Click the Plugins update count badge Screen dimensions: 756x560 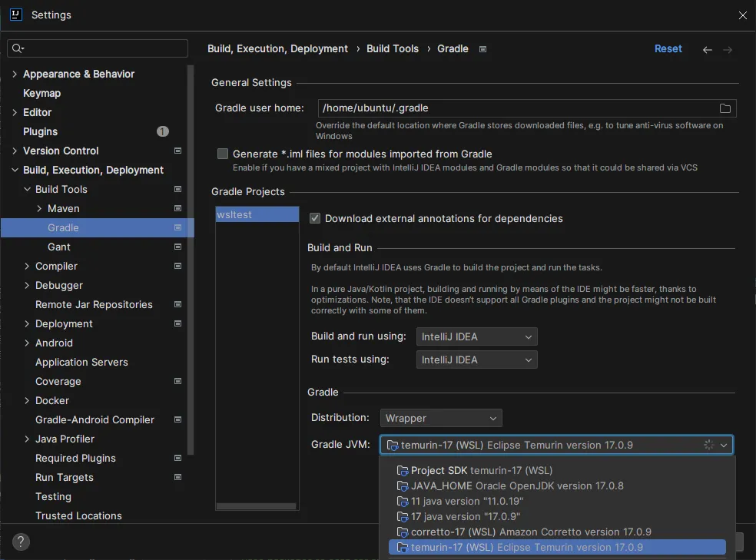coord(162,131)
